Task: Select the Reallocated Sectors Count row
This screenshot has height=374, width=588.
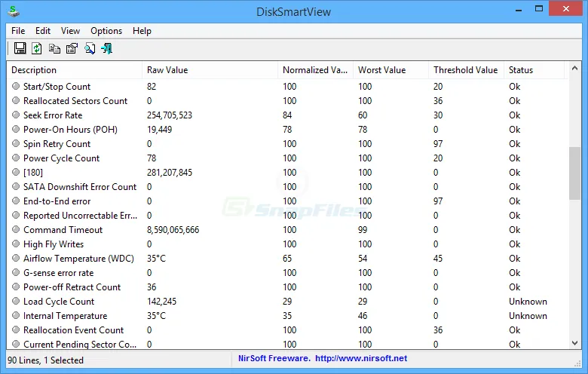Action: tap(287, 100)
